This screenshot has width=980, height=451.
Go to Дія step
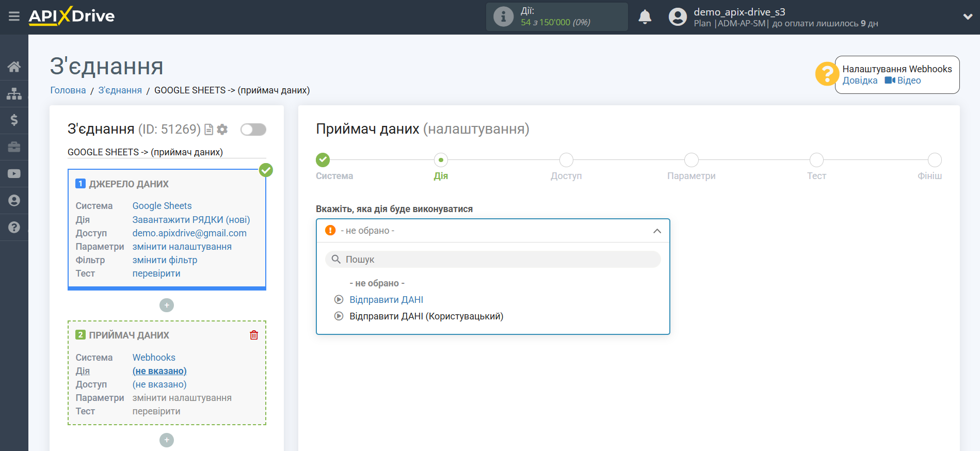[441, 160]
